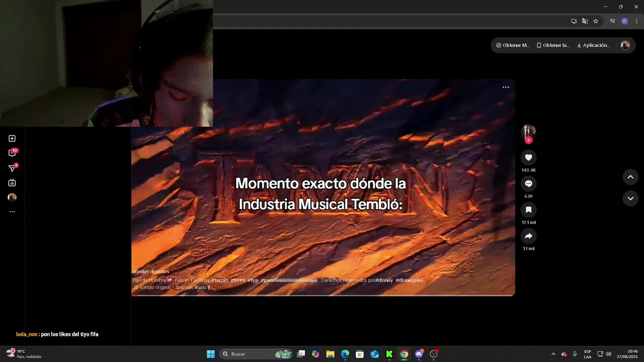Open the LIVE TV icon in sidebar
Screen dimensions: 644x362
(x=12, y=183)
